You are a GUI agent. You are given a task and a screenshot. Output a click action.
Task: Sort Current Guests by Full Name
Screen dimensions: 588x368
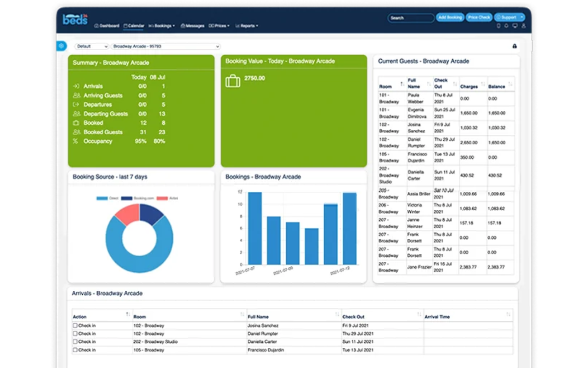pos(430,84)
